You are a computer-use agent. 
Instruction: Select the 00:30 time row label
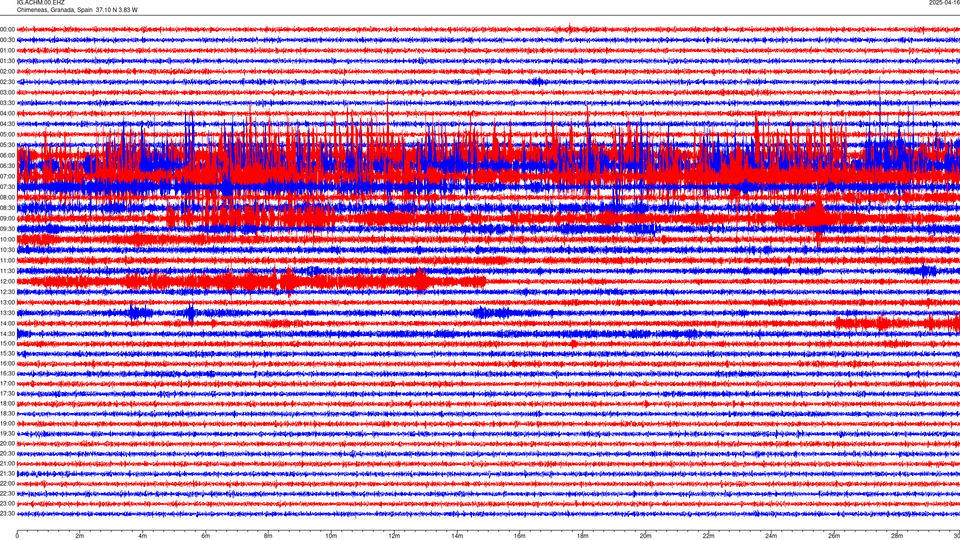click(x=7, y=40)
